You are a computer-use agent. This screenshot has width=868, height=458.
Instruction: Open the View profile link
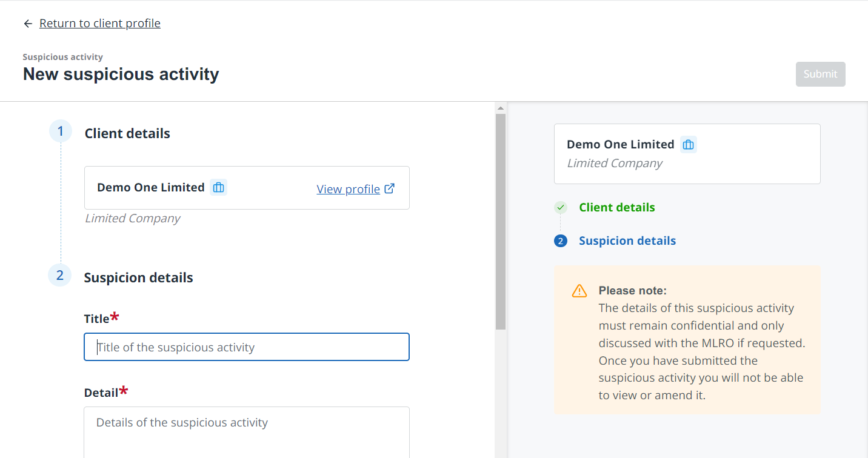tap(348, 189)
